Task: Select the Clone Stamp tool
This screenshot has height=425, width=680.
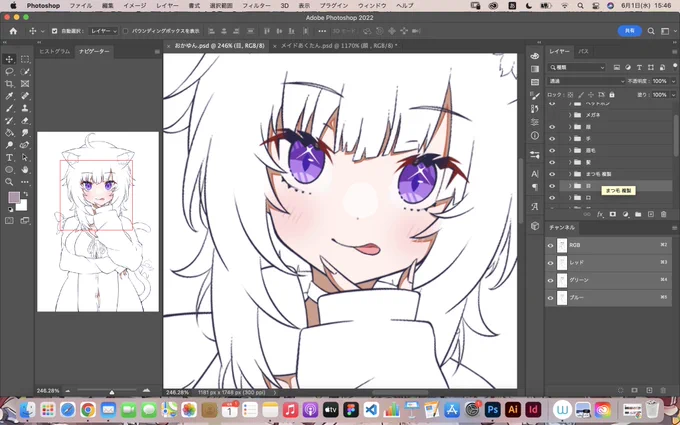Action: pyautogui.click(x=25, y=108)
